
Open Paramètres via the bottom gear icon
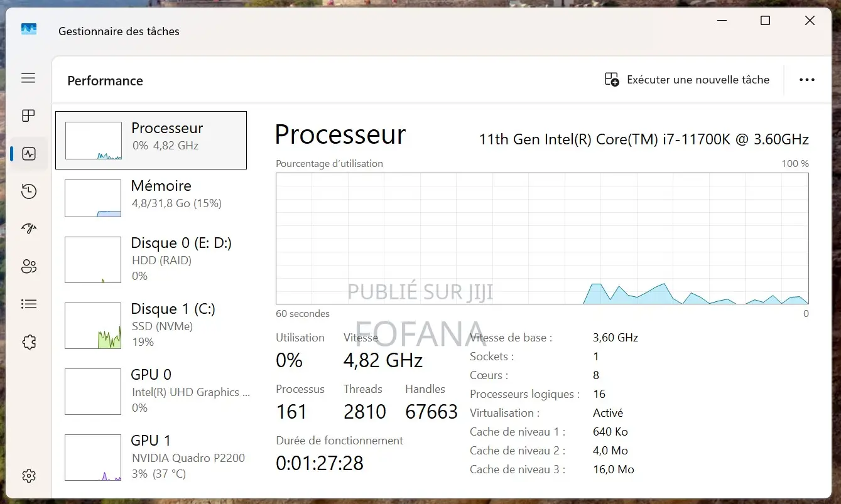click(28, 475)
